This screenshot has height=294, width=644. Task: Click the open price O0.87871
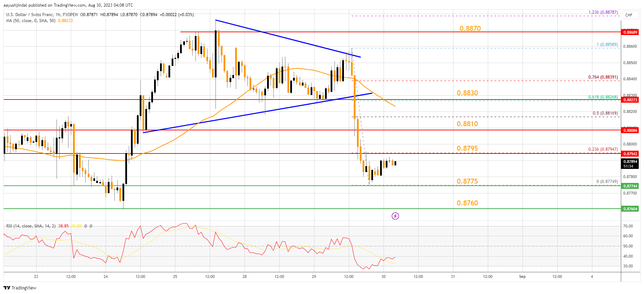(89, 15)
